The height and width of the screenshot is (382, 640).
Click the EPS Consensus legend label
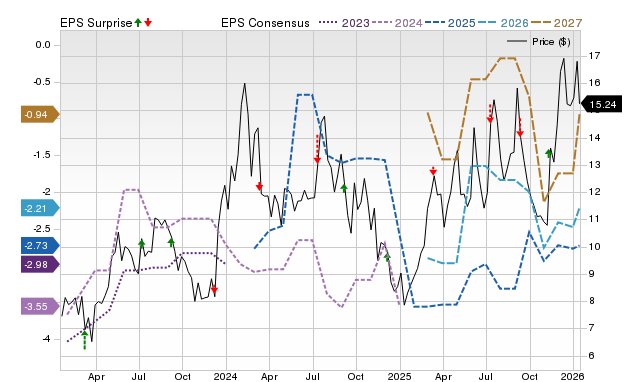[x=265, y=23]
